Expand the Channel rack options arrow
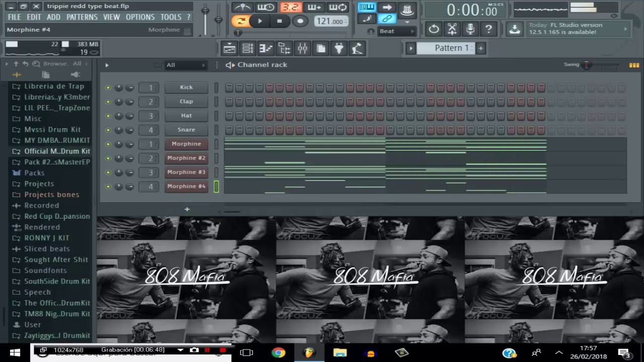The width and height of the screenshot is (644, 362). point(107,65)
